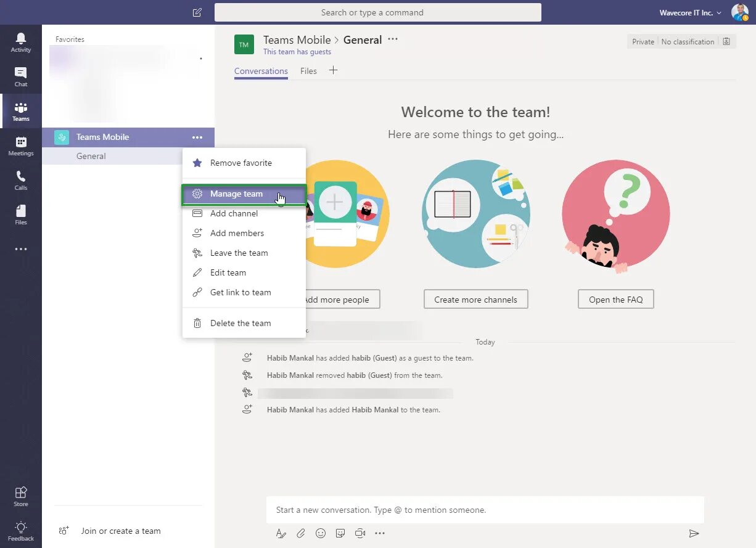Open the Calls section
This screenshot has width=756, height=548.
(x=21, y=181)
